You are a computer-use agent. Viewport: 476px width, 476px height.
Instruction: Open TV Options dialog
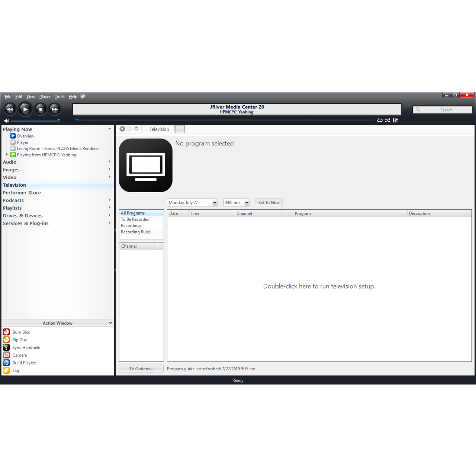(141, 369)
